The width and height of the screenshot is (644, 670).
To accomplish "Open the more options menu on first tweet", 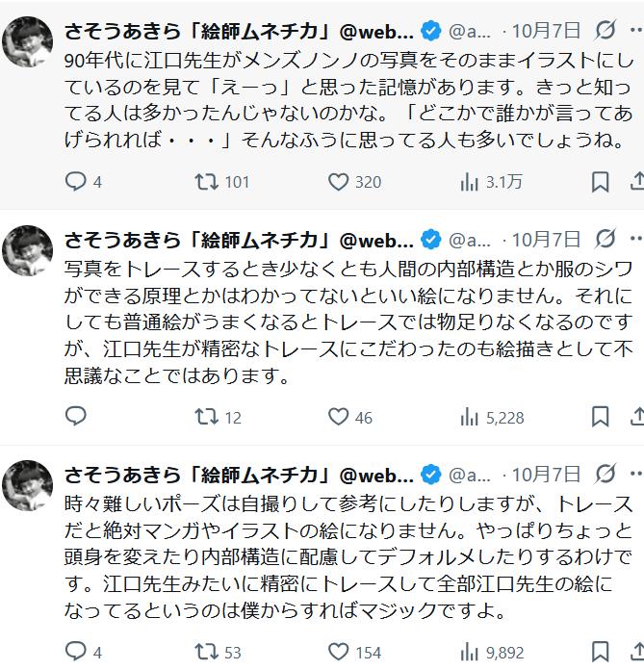I will click(636, 30).
